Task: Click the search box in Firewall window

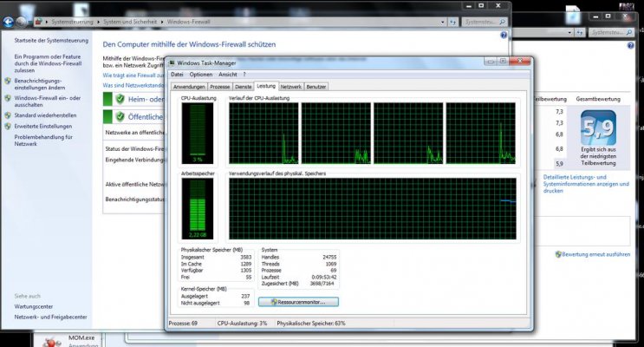Action: pos(484,22)
